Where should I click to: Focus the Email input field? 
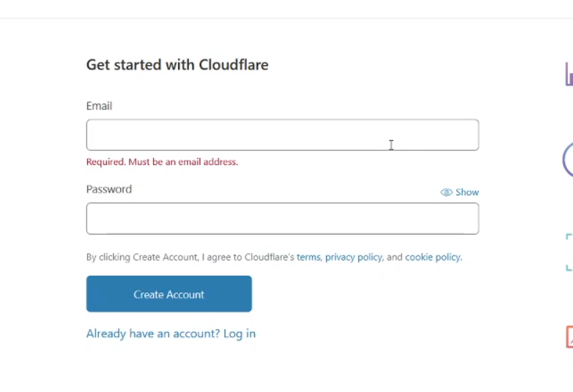pos(283,134)
